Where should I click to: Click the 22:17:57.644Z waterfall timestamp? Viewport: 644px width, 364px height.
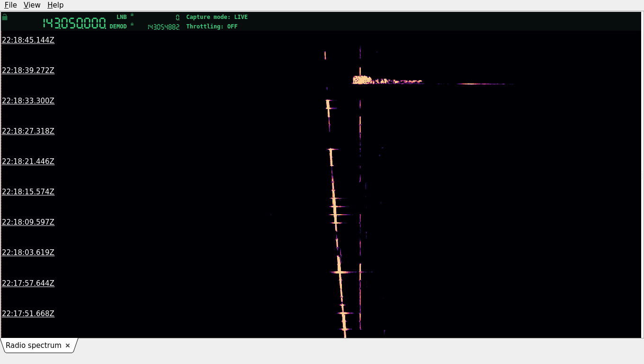28,283
